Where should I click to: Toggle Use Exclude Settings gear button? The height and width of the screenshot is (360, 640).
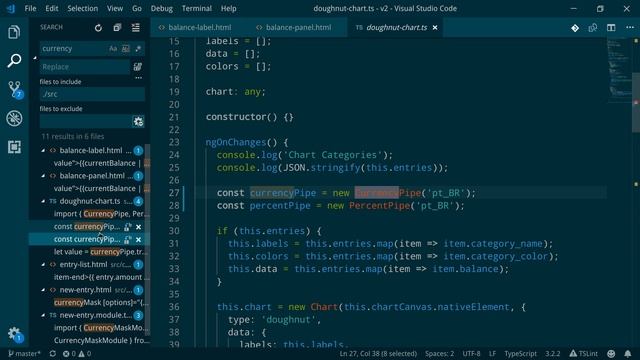(138, 121)
